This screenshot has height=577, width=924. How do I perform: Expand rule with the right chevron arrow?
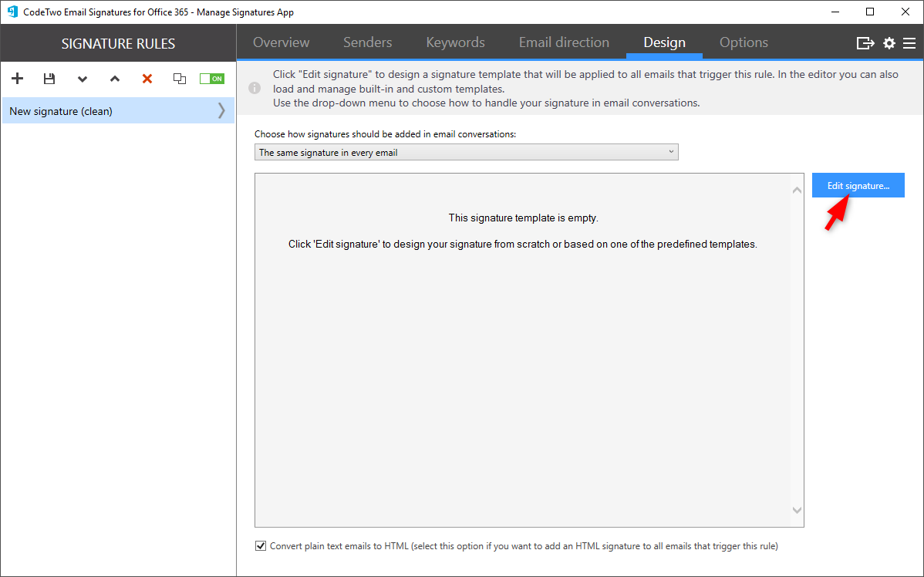[x=221, y=111]
